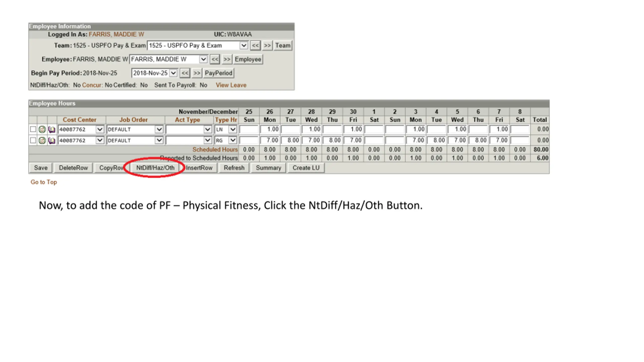Go to next employee with >> button

(x=227, y=59)
